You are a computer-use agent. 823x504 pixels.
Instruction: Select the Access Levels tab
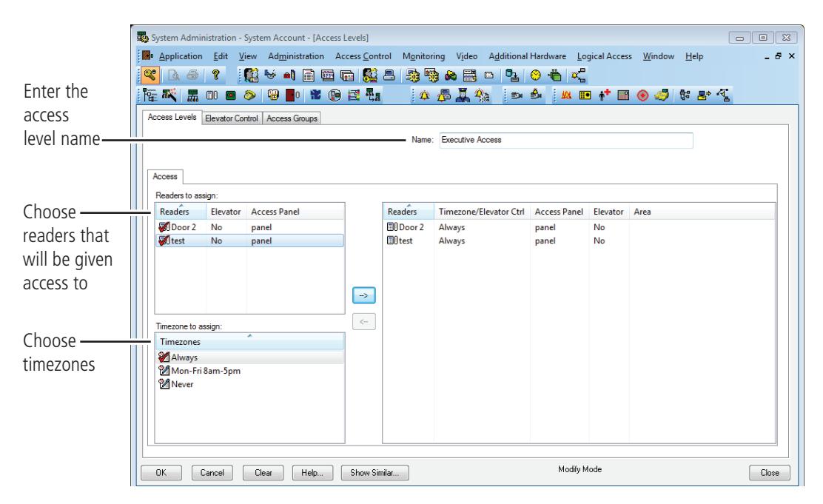click(172, 117)
